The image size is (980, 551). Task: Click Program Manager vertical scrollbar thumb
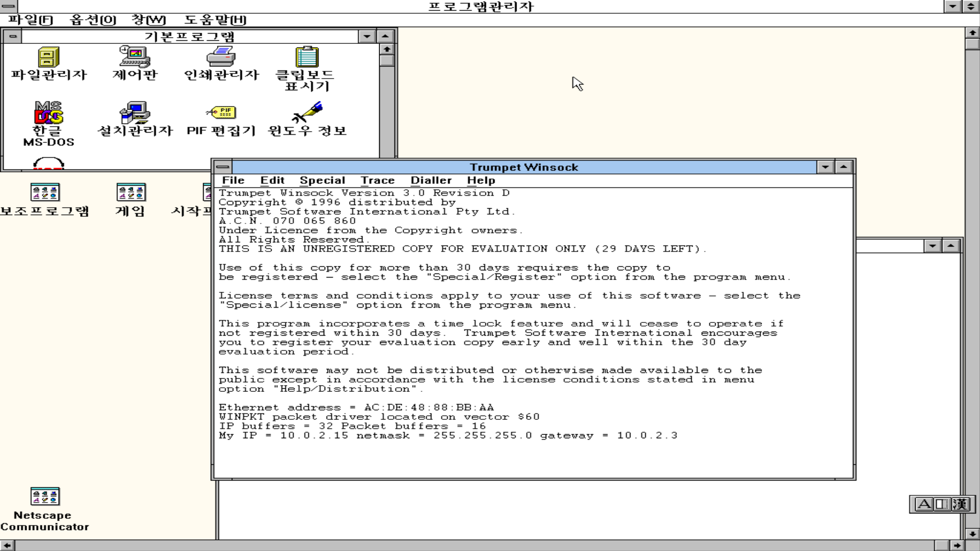[x=972, y=44]
